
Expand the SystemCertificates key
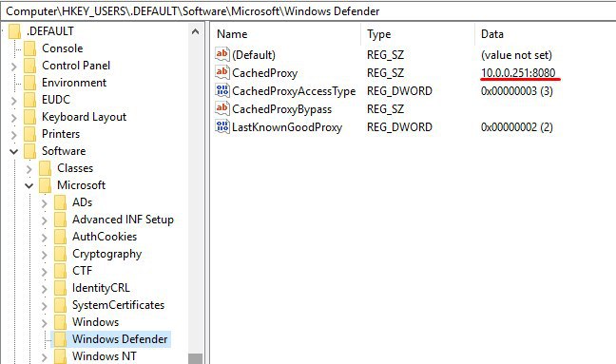point(44,306)
